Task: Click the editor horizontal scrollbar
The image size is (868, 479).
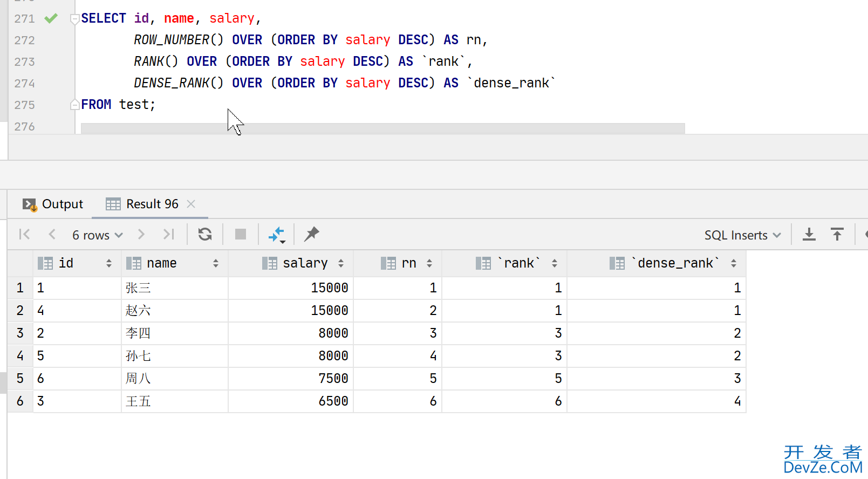Action: (x=382, y=128)
